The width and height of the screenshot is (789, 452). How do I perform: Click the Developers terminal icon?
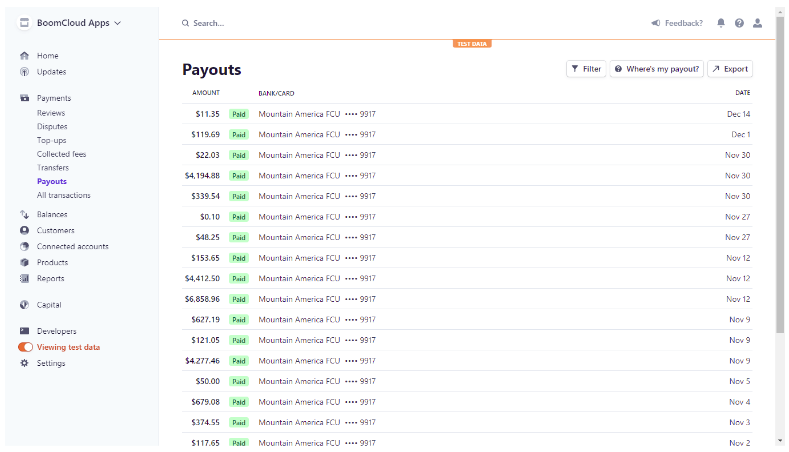point(24,331)
